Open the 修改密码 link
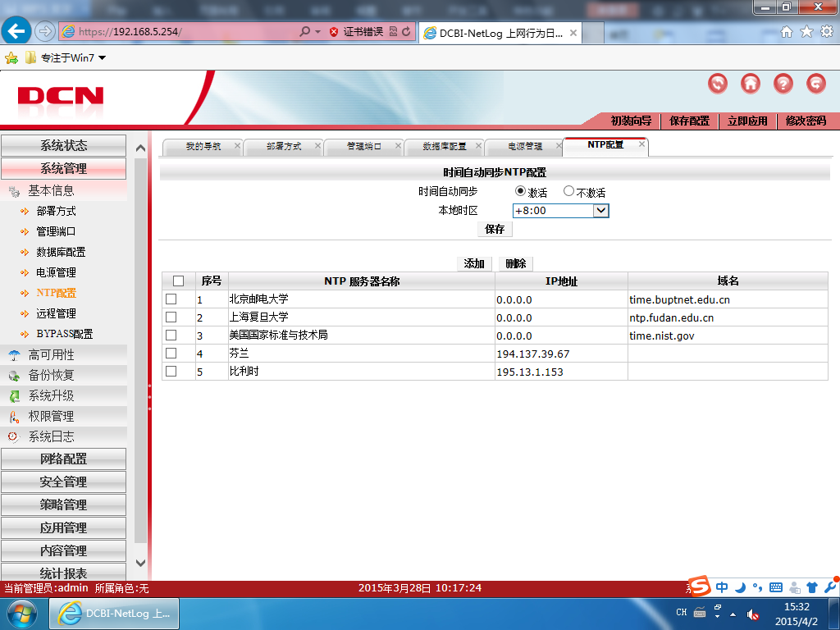The height and width of the screenshot is (630, 840). (x=806, y=121)
